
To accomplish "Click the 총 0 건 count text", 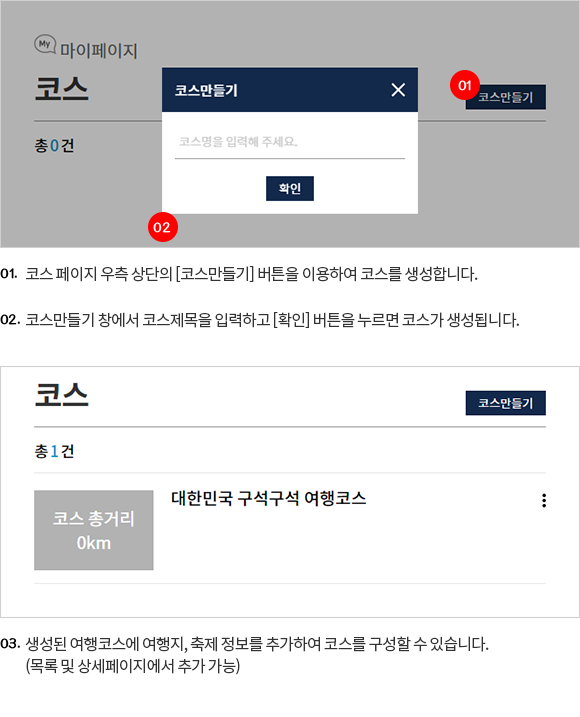I will pyautogui.click(x=54, y=146).
